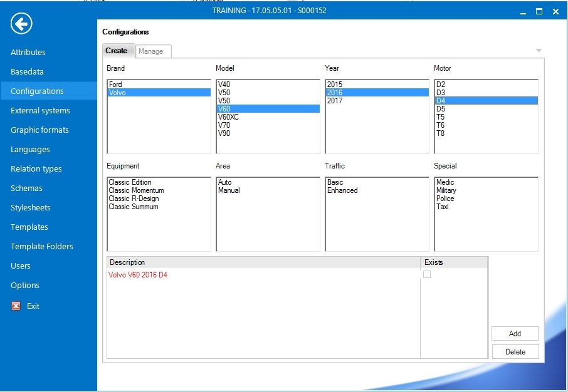Choose V60XC in the Model list
Image resolution: width=568 pixels, height=392 pixels.
[228, 117]
